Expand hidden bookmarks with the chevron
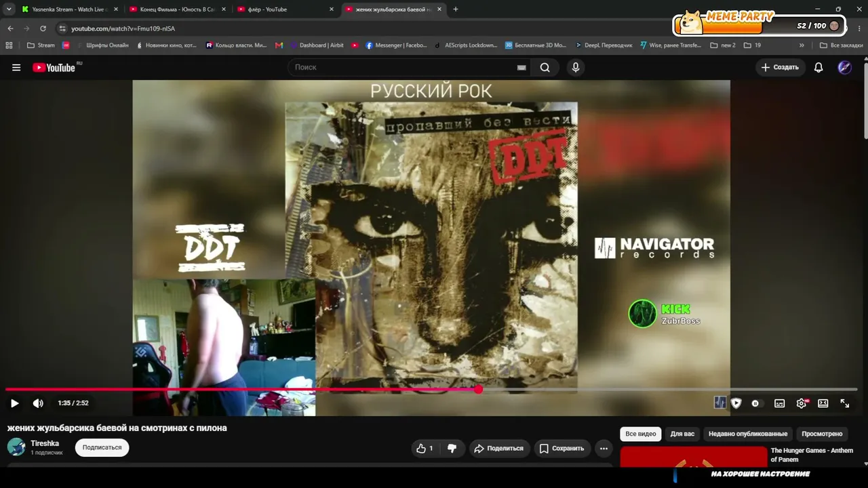 [x=802, y=45]
